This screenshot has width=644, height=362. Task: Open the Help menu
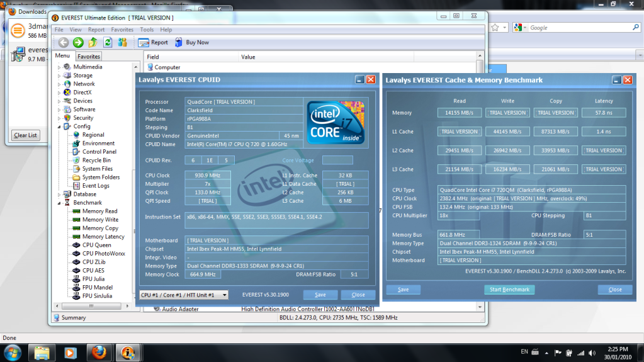point(166,30)
